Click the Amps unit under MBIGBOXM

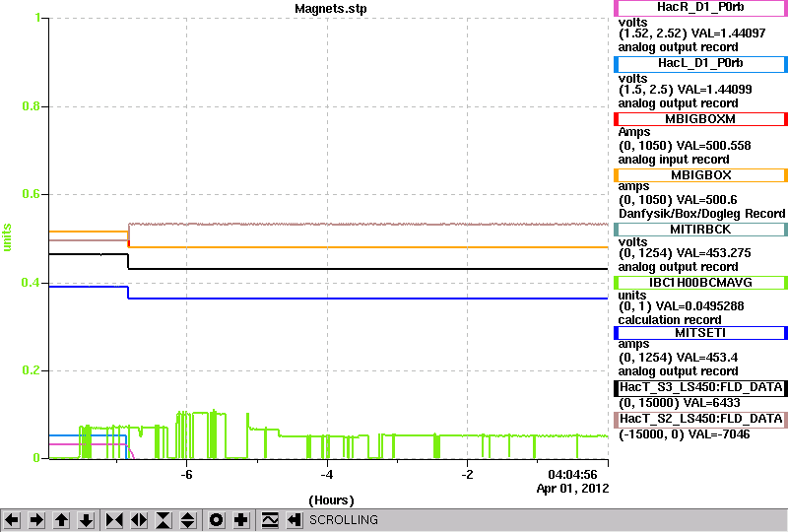pyautogui.click(x=634, y=132)
